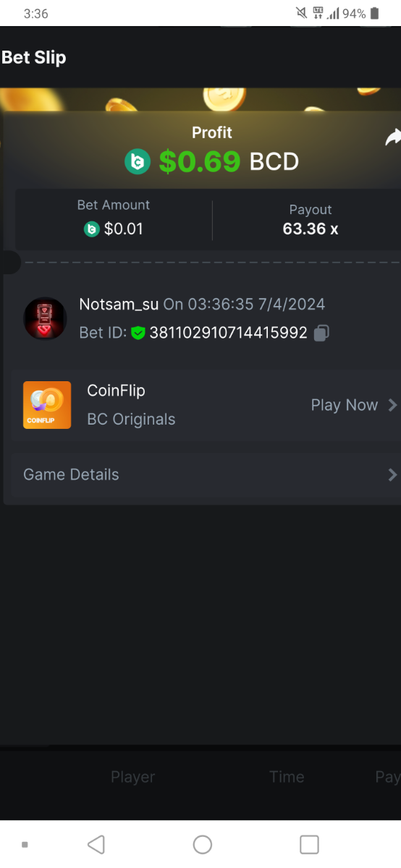Select the Notsam_su username
The width and height of the screenshot is (401, 868).
(119, 305)
